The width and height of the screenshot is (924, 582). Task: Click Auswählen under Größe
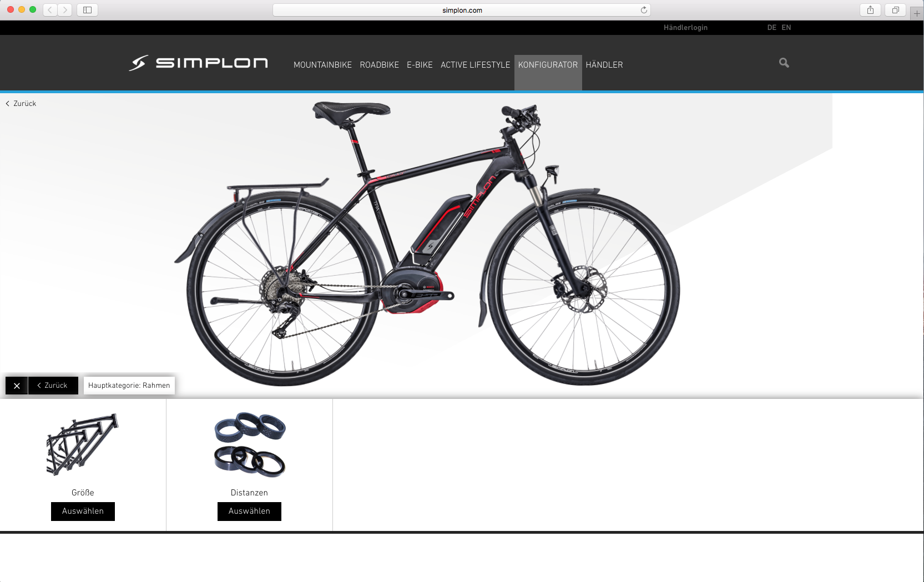click(x=83, y=512)
